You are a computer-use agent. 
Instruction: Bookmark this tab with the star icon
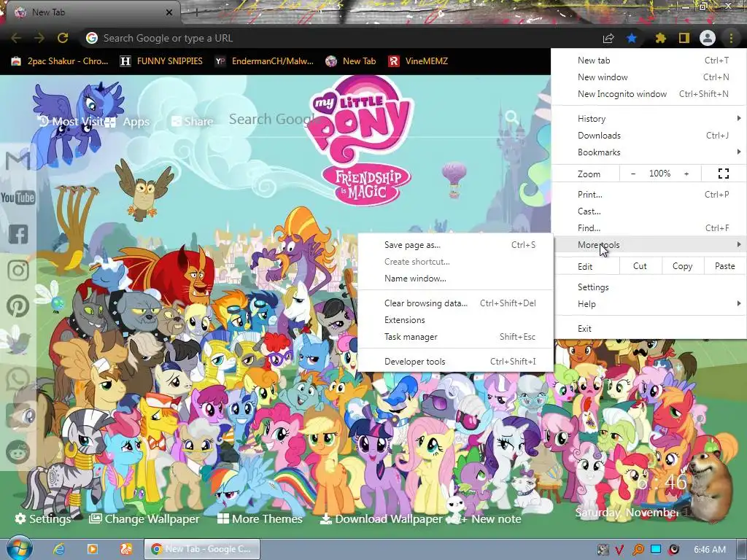[x=632, y=38]
